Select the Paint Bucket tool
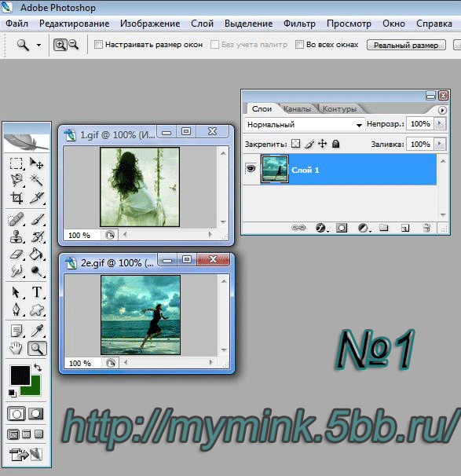Image resolution: width=461 pixels, height=476 pixels. 37,254
